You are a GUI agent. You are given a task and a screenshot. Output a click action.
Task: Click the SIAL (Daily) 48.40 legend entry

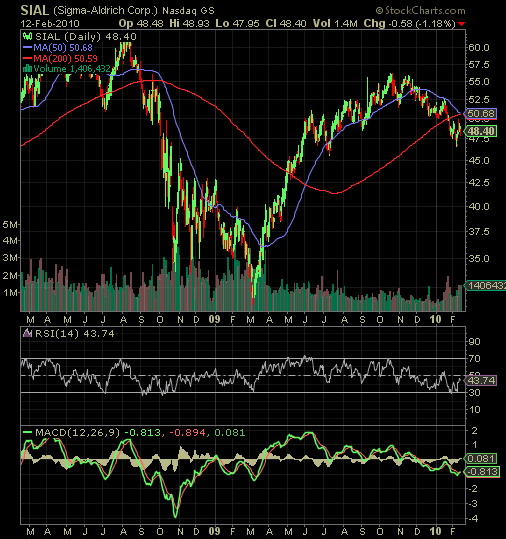pos(86,36)
